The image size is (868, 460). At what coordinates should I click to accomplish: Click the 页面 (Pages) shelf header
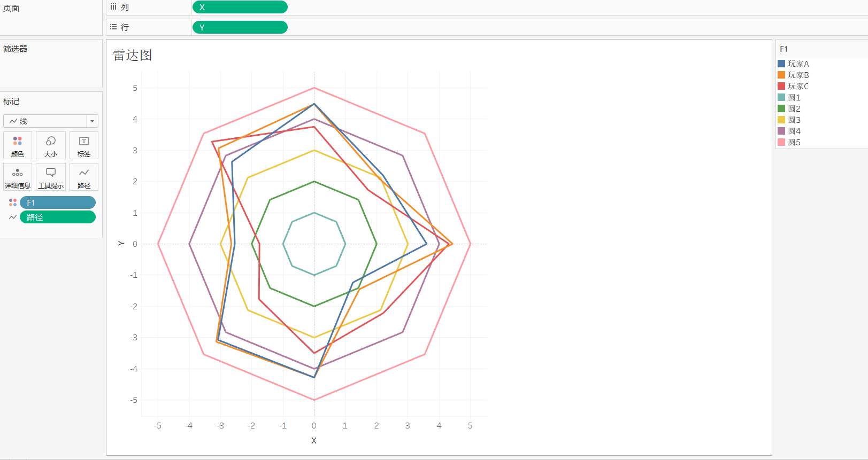(11, 8)
